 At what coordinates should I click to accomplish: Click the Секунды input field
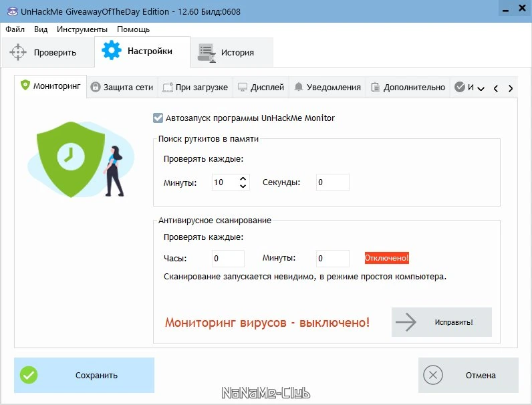(x=333, y=182)
